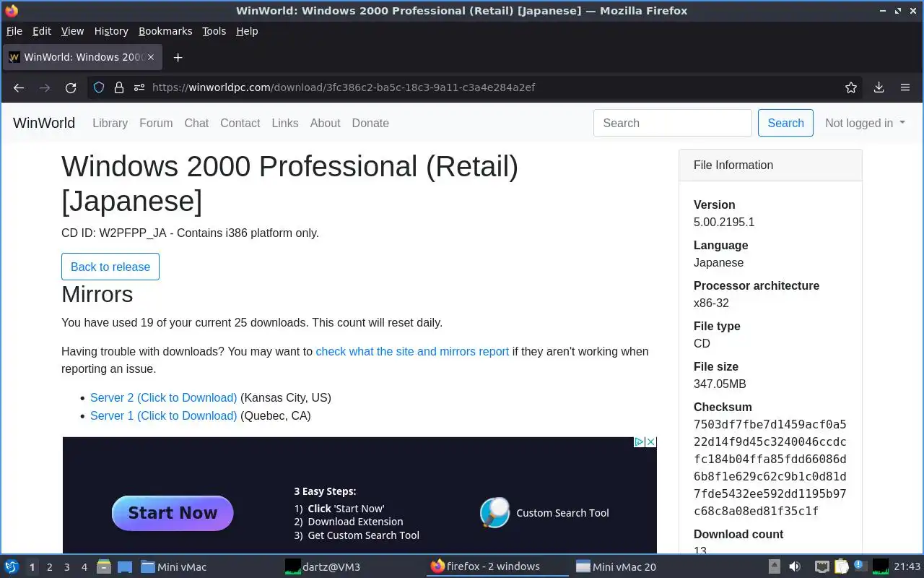
Task: Open the LXQt start menu icon in taskbar
Action: tap(12, 566)
